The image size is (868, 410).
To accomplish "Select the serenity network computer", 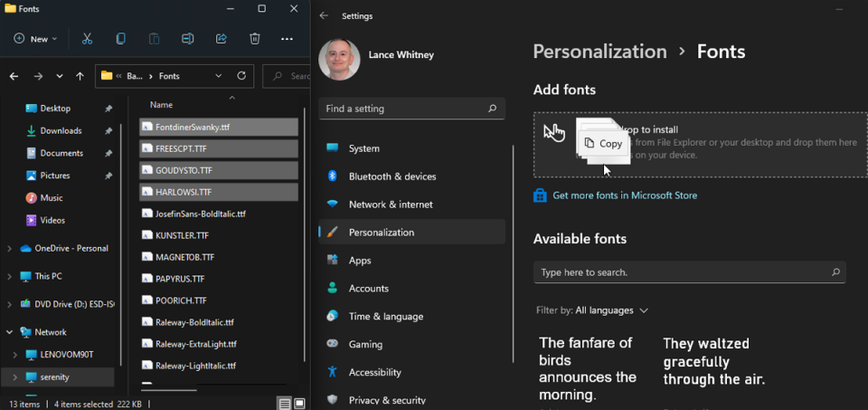I will click(55, 377).
